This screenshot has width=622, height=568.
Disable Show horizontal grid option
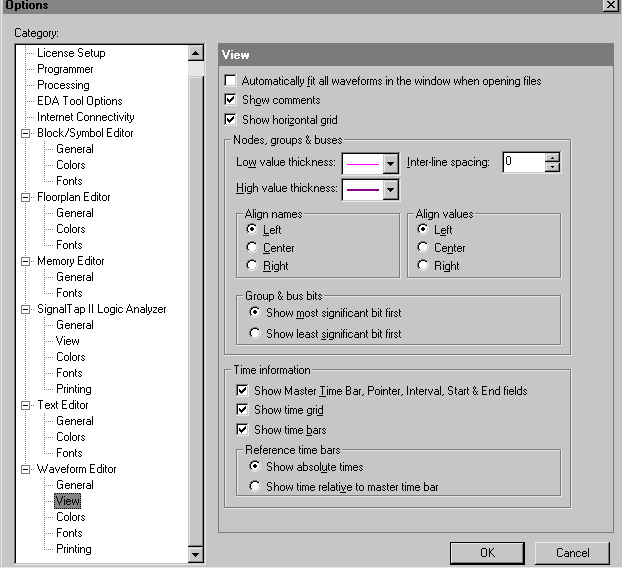pyautogui.click(x=231, y=120)
